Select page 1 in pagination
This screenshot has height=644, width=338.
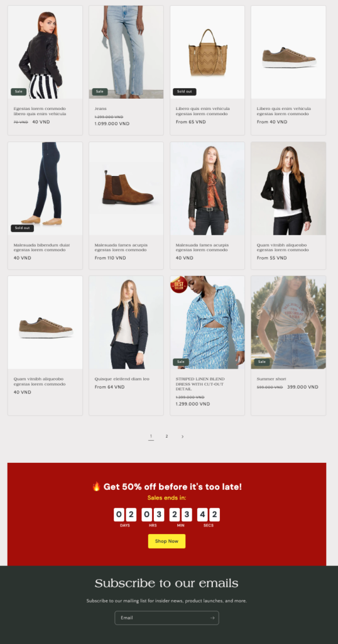(151, 436)
